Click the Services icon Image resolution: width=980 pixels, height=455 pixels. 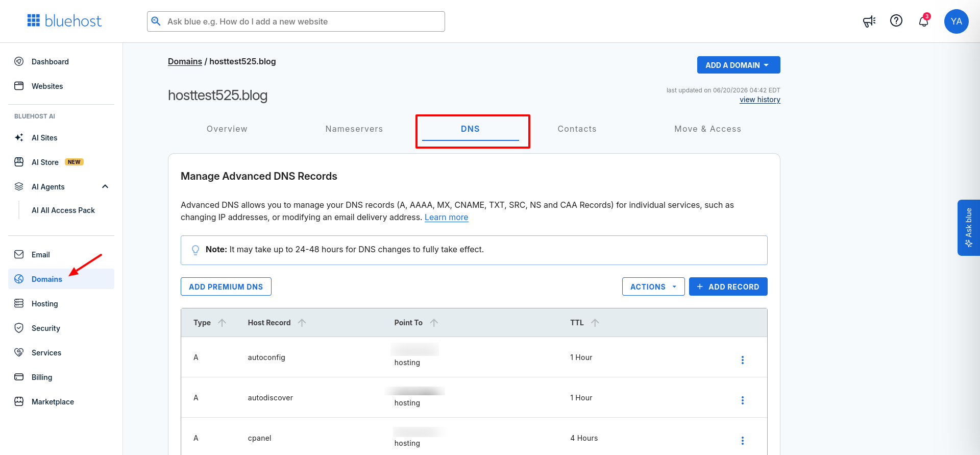pyautogui.click(x=19, y=352)
